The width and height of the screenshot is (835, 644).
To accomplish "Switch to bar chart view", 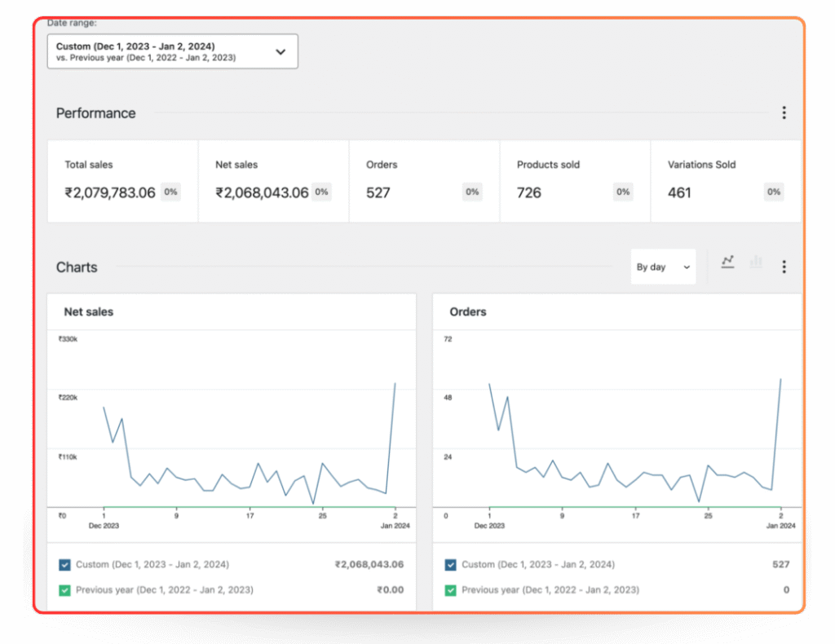I will pos(756,262).
